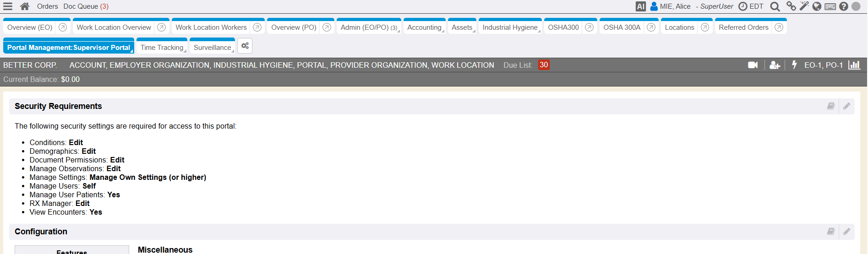Click the magnifying glass search icon
The width and height of the screenshot is (868, 254).
point(775,6)
